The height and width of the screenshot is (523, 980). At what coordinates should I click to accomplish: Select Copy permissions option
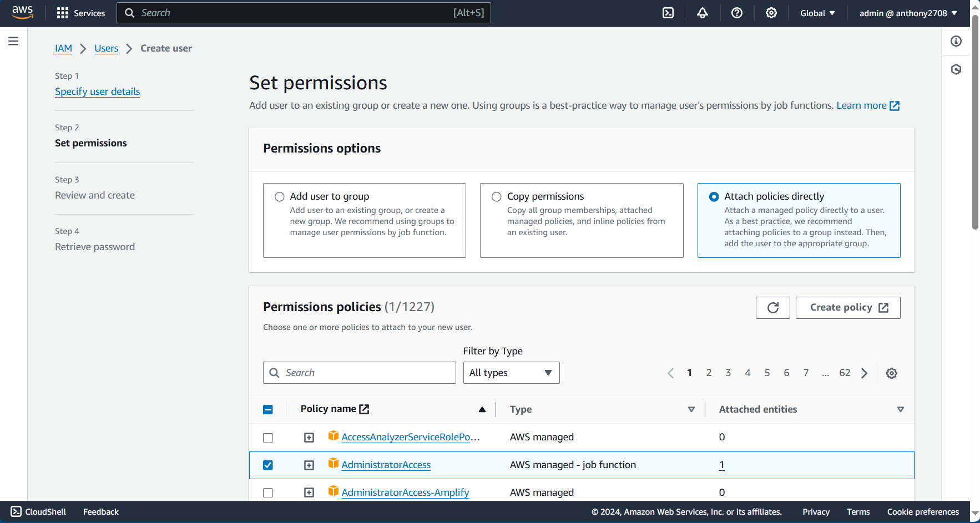tap(497, 197)
